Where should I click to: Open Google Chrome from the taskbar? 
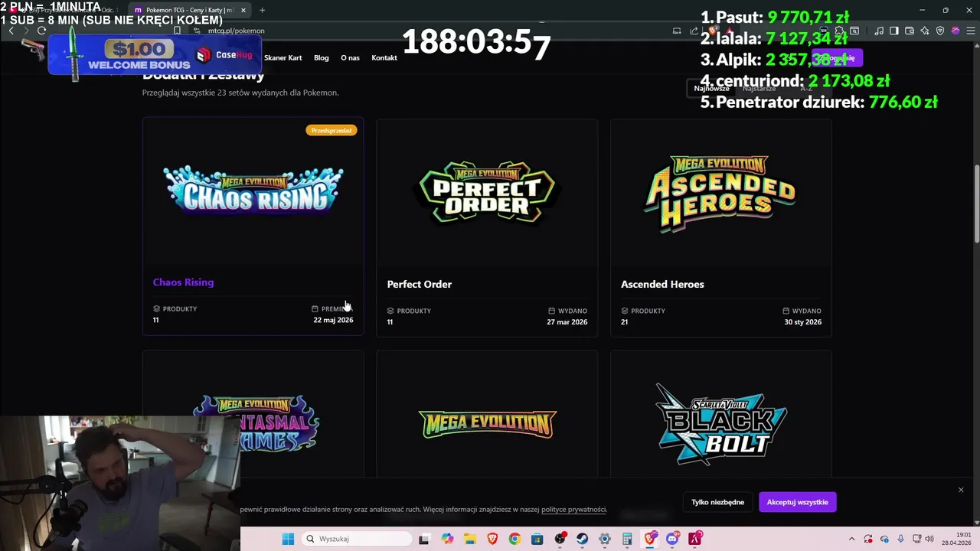click(x=514, y=539)
